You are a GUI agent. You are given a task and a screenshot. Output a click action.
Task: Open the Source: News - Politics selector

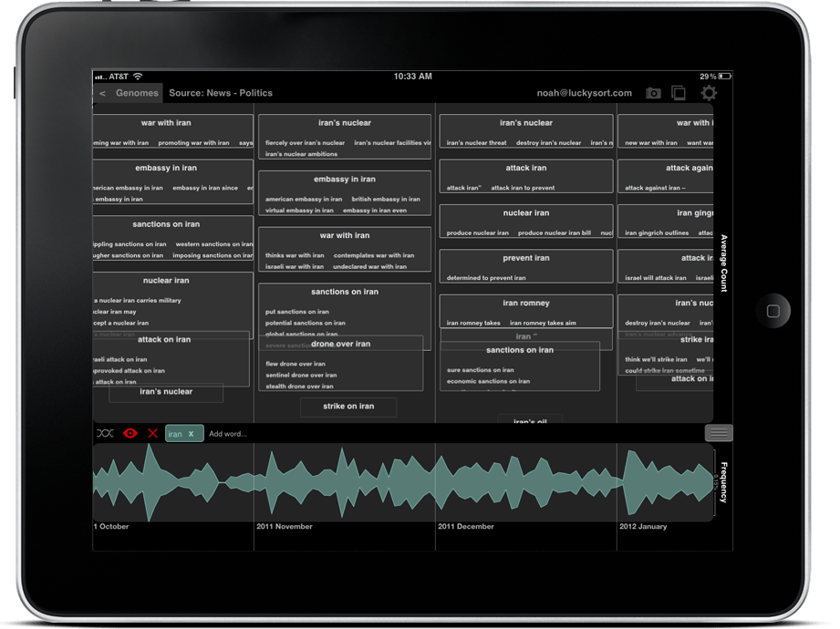click(221, 93)
